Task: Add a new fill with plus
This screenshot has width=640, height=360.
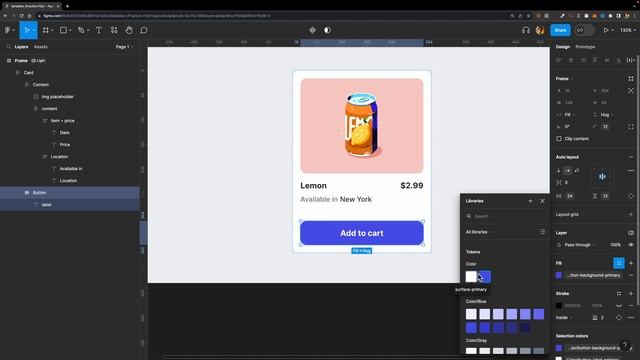Action: tap(631, 263)
